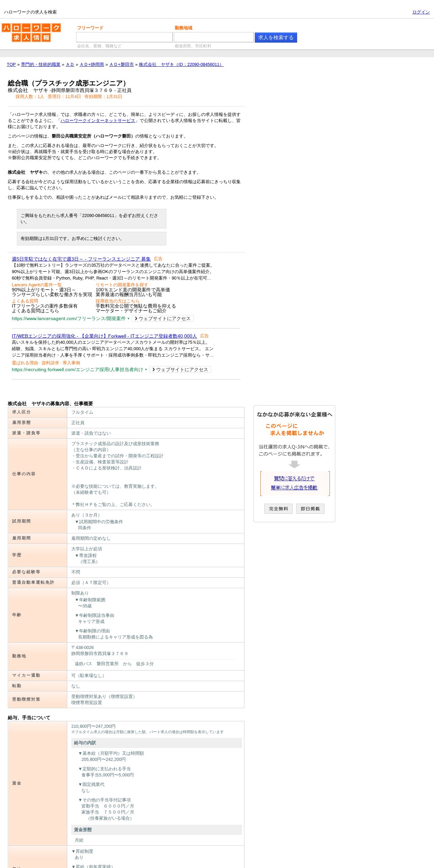The image size is (434, 868).
Task: Click the 大学以上が必須 text
Action: 87,549
